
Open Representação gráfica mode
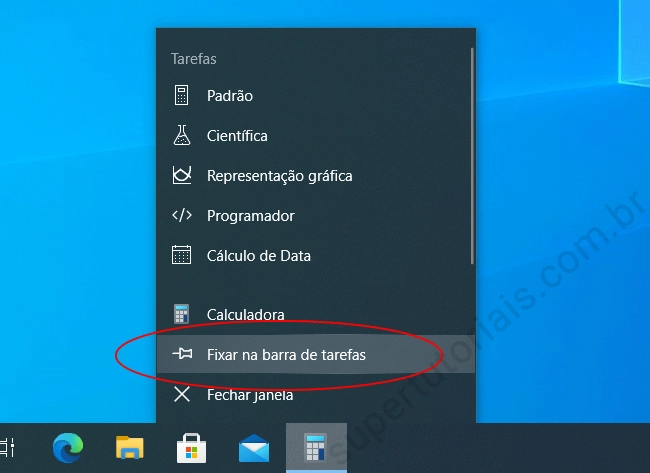pyautogui.click(x=315, y=175)
